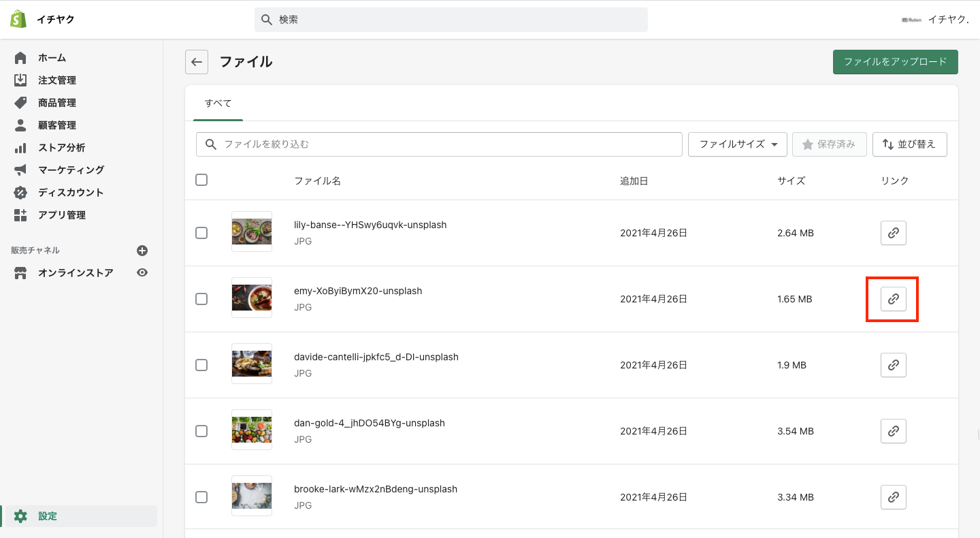Click file name dan-gold-4_jhDO54BYg-unsplash
The image size is (980, 538).
(370, 423)
